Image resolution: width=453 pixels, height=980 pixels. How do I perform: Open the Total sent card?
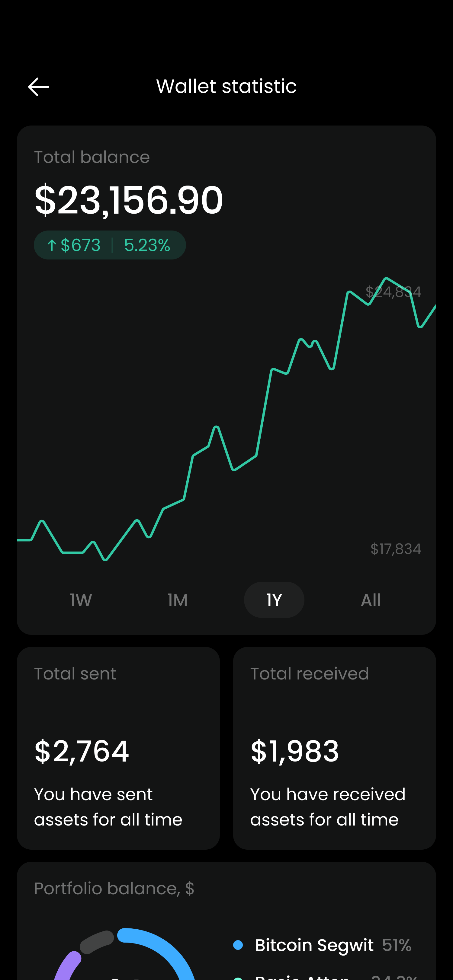[x=118, y=748]
